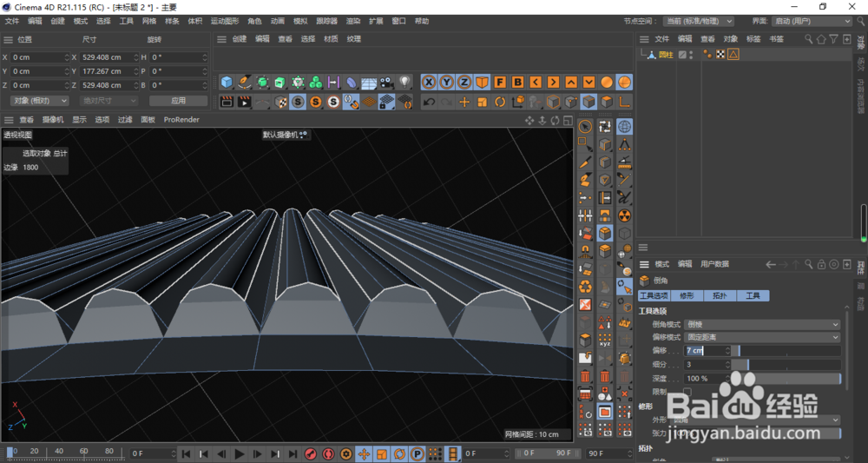Go to the end of animation
The height and width of the screenshot is (463, 868).
(293, 453)
